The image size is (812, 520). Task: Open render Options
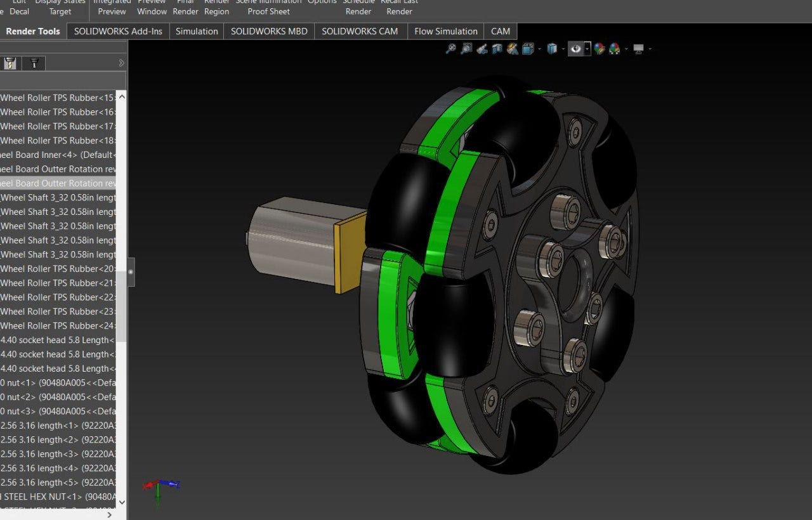322,3
